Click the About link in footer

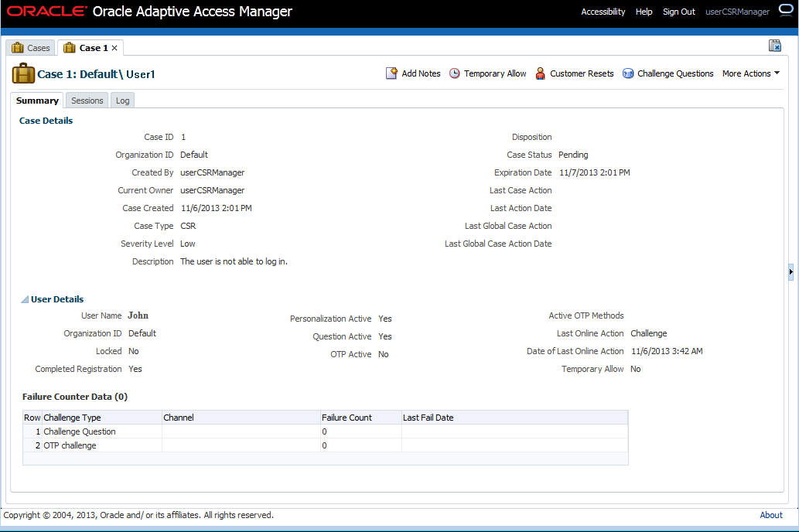click(771, 515)
